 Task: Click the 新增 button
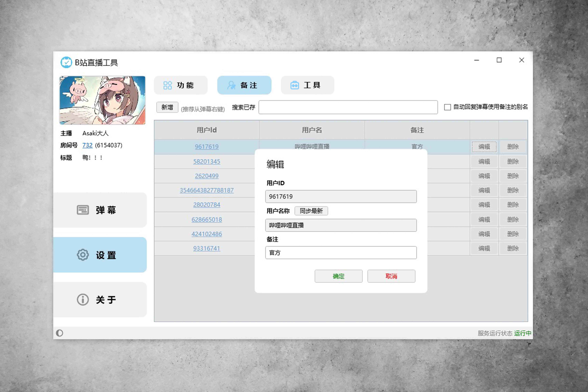pyautogui.click(x=167, y=107)
